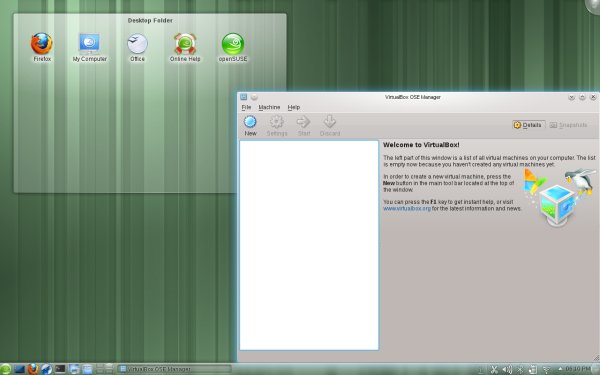Open the Klipper clipboard scissors tray icon

pos(494,369)
